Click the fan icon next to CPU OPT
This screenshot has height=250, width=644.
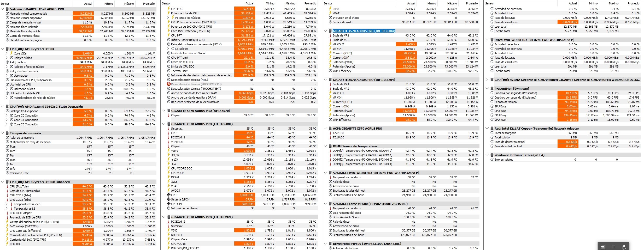169,204
